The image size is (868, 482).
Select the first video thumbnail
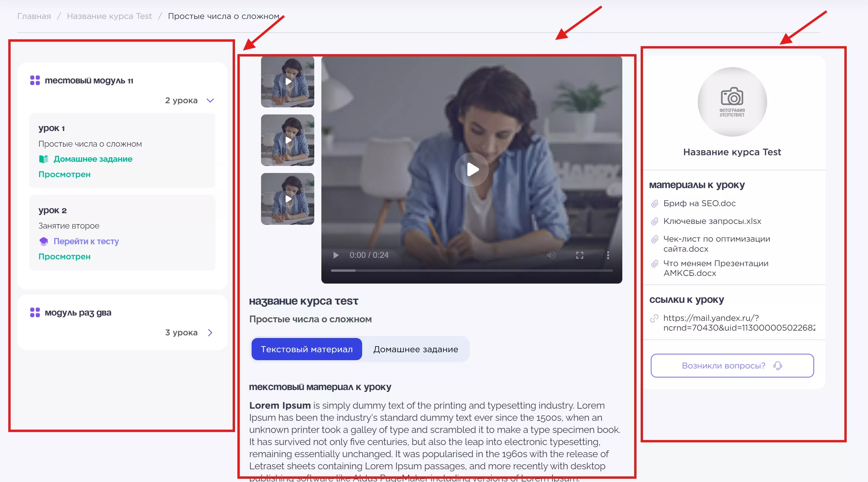(287, 82)
